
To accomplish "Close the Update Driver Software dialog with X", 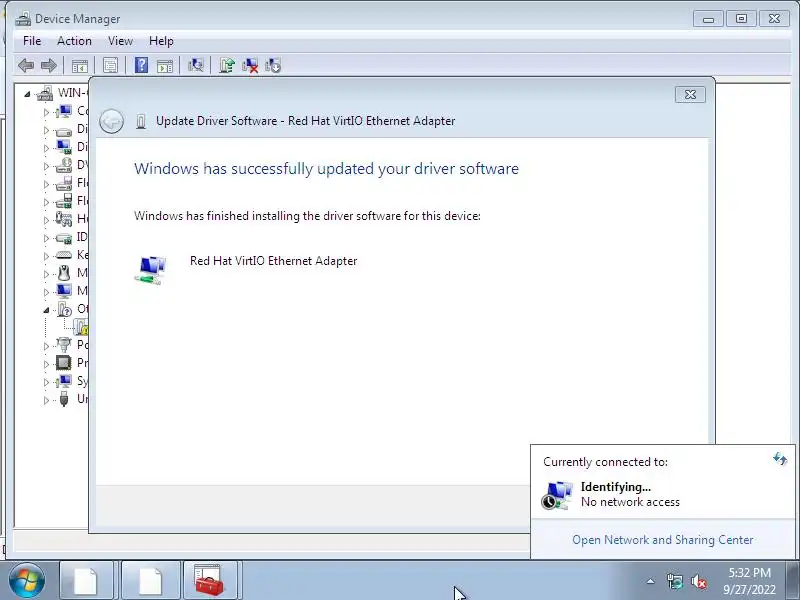I will tap(690, 94).
